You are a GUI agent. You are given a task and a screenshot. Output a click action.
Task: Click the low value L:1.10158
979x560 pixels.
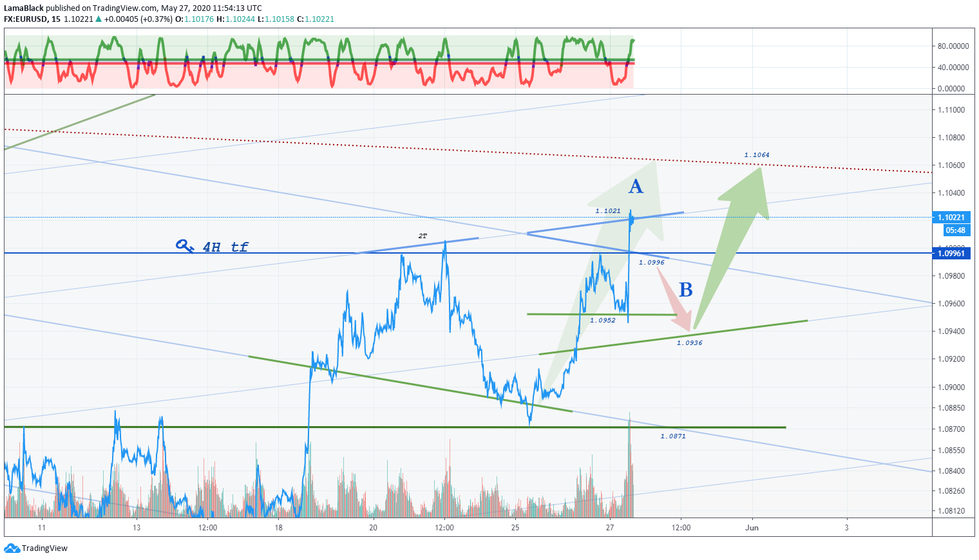pyautogui.click(x=276, y=19)
